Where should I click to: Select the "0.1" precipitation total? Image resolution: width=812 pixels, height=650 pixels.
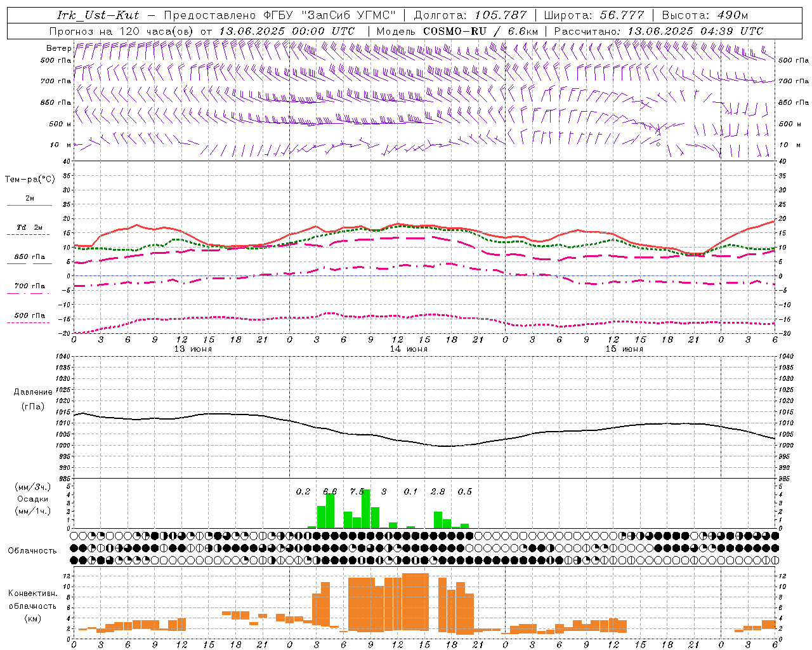[411, 491]
